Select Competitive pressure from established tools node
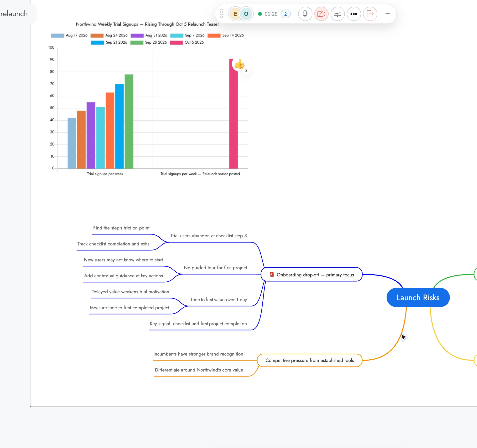This screenshot has height=448, width=477. pyautogui.click(x=310, y=360)
